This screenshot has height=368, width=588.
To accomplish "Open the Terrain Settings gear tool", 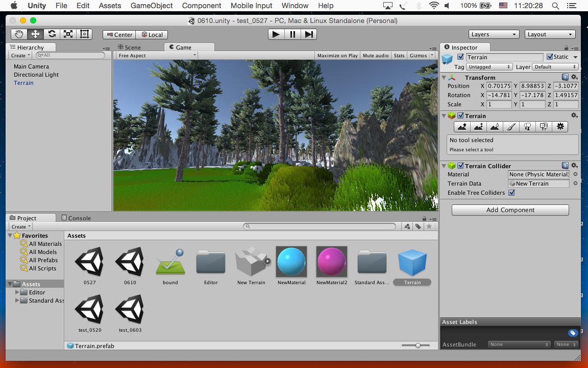I will click(560, 127).
